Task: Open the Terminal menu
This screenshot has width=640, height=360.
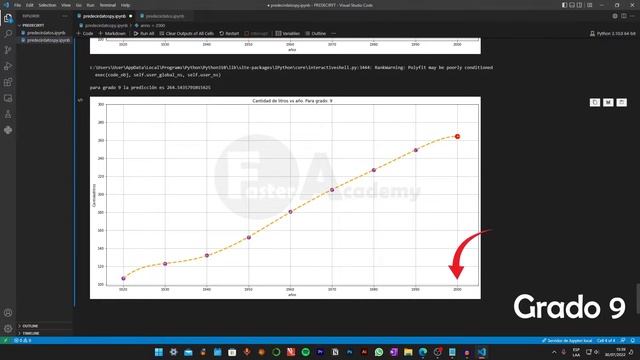Action: [108, 5]
